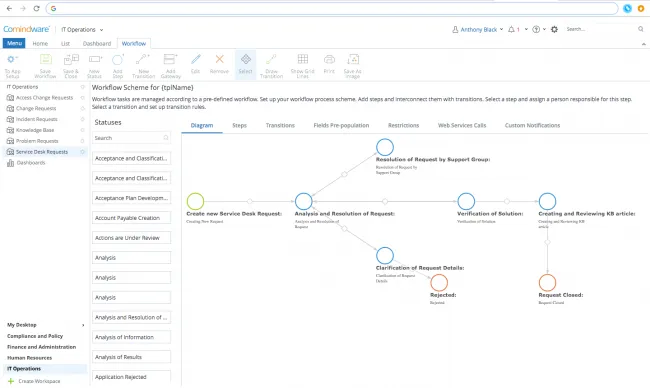Open Human Resources workspace

29,358
